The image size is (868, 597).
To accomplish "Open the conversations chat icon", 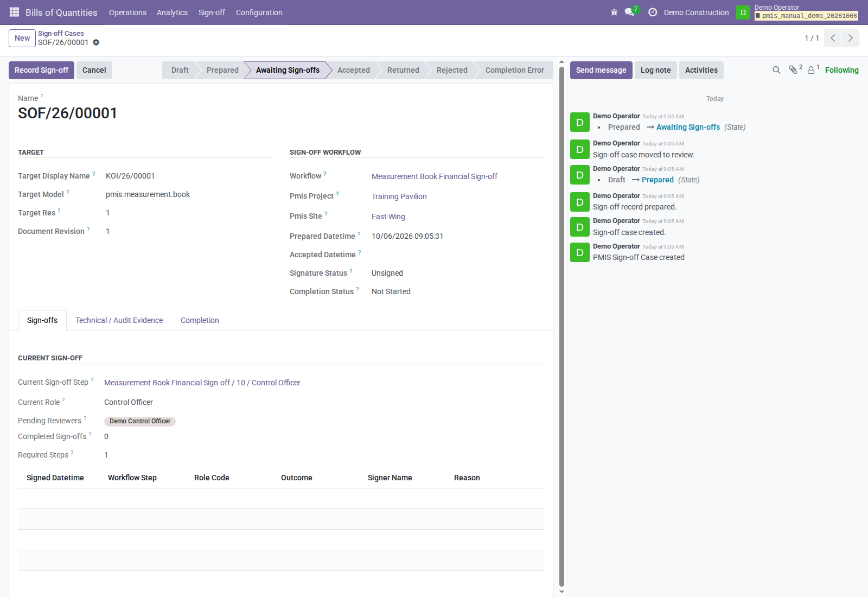I will pyautogui.click(x=630, y=12).
